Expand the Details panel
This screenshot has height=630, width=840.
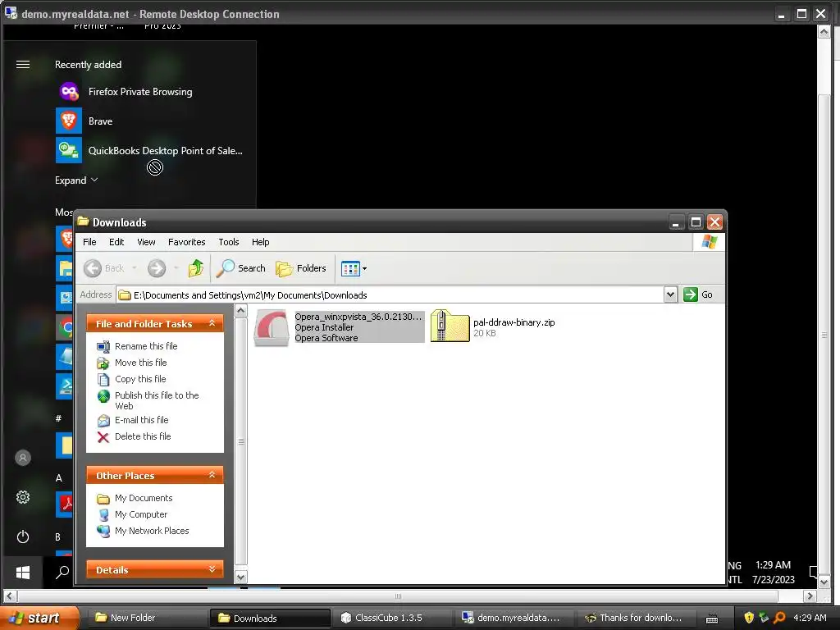click(212, 569)
